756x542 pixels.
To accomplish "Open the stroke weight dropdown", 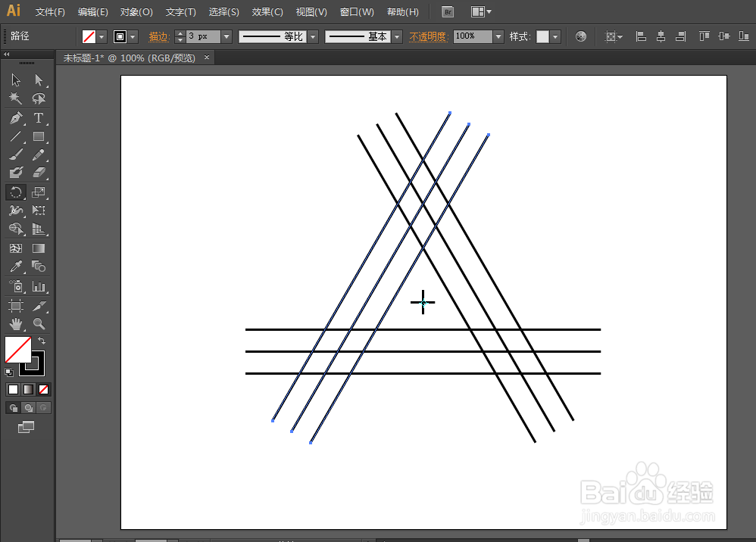I will (x=225, y=36).
